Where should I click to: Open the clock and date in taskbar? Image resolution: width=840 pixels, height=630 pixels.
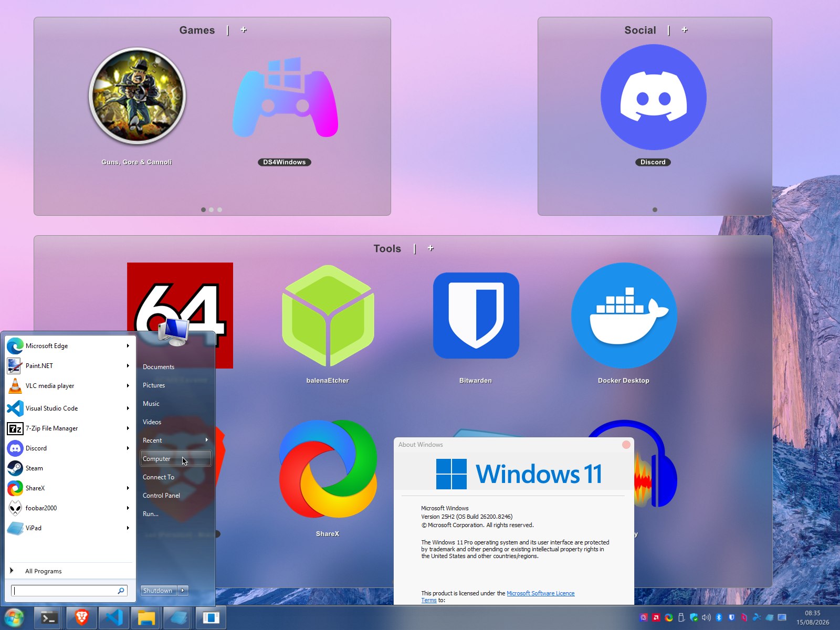[813, 617]
